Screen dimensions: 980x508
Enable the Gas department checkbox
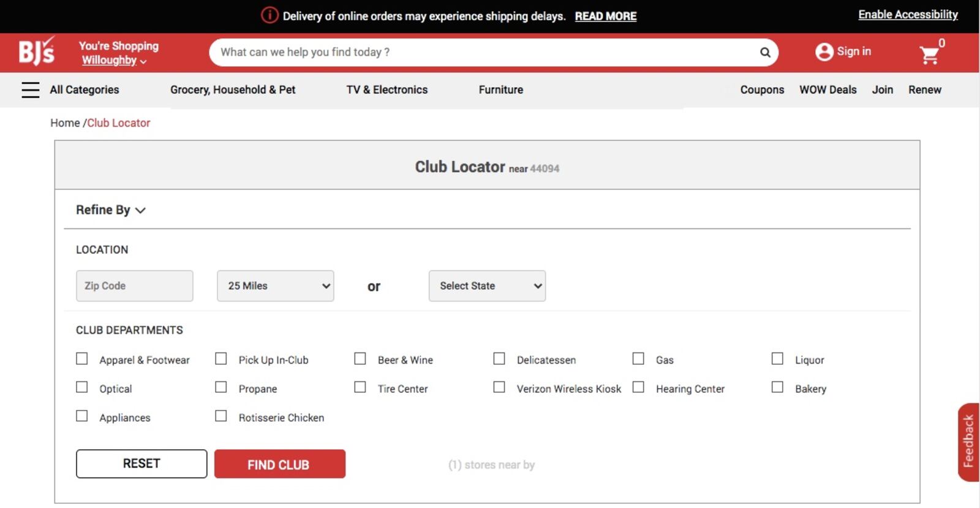(x=638, y=359)
